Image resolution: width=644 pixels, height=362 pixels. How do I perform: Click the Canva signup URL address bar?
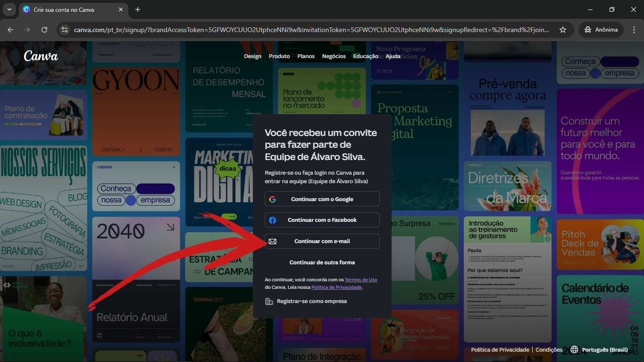coord(311,30)
